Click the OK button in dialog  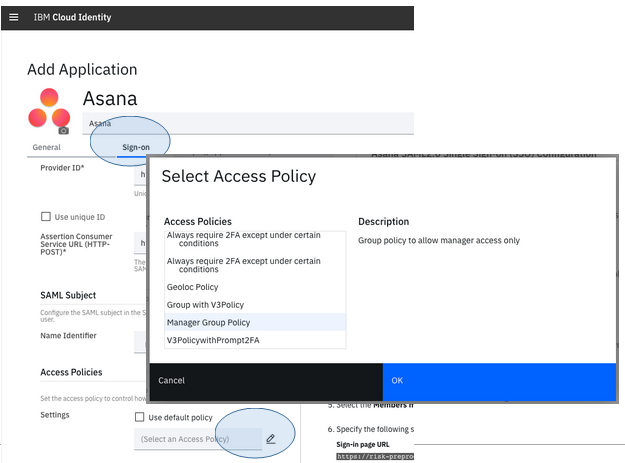499,382
